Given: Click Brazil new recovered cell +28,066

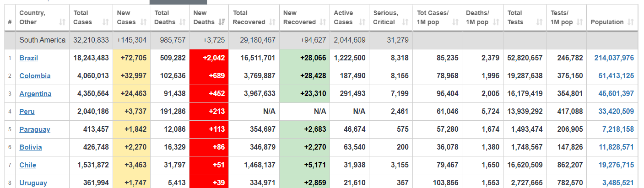Looking at the screenshot, I should [x=304, y=58].
